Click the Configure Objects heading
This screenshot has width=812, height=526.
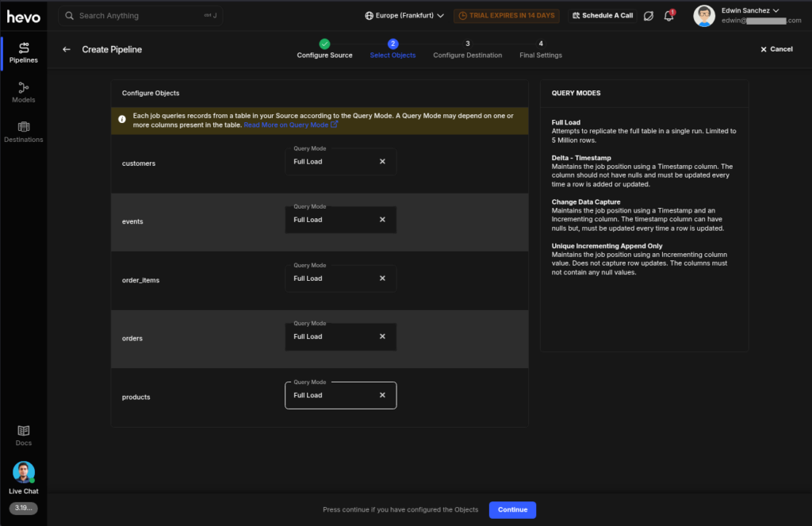[150, 94]
